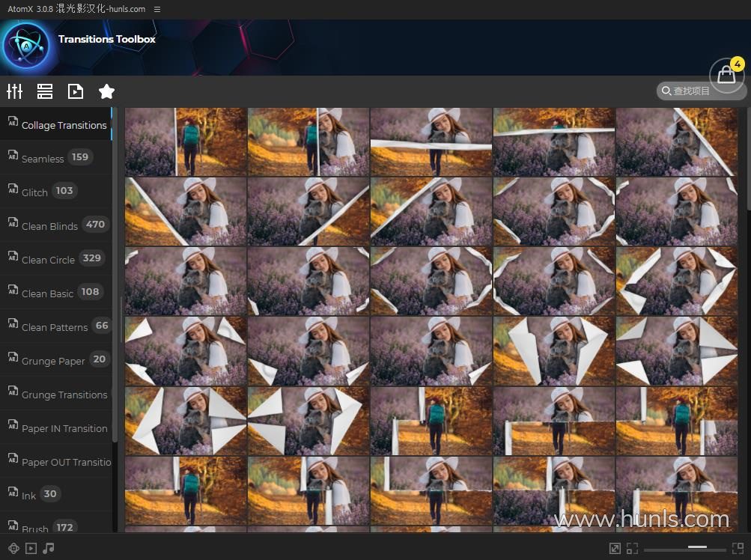Click the AE icon beside Grunge Paper
751x560 pixels.
click(13, 357)
